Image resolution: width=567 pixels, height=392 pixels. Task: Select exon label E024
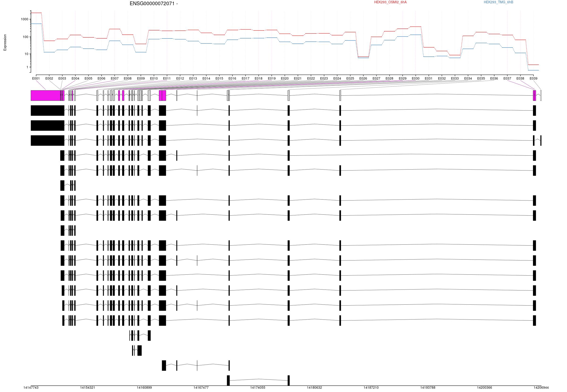coord(337,79)
